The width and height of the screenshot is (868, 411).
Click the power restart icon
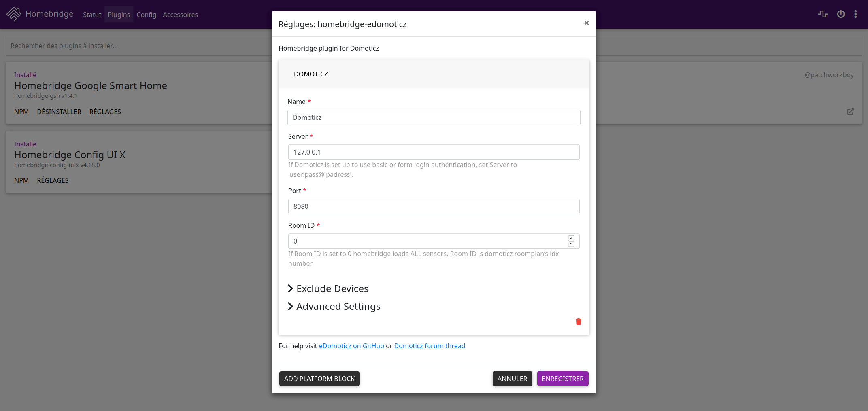[841, 14]
